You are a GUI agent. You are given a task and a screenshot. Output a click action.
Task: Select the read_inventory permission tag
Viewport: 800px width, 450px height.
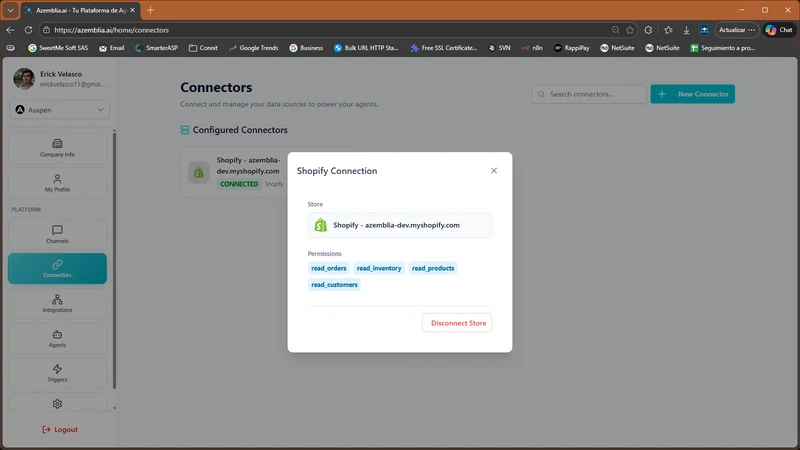(x=379, y=268)
